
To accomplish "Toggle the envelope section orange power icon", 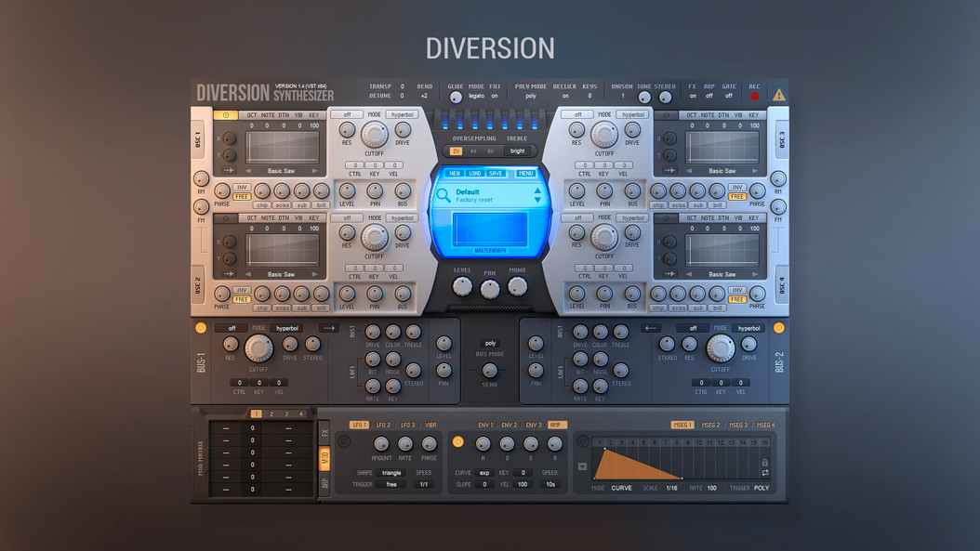I will click(457, 441).
